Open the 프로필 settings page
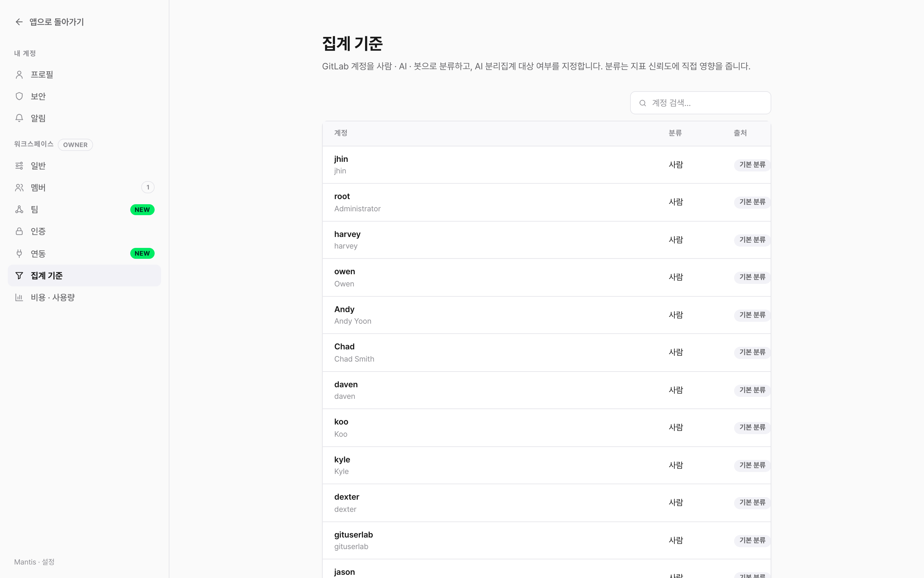 tap(84, 74)
